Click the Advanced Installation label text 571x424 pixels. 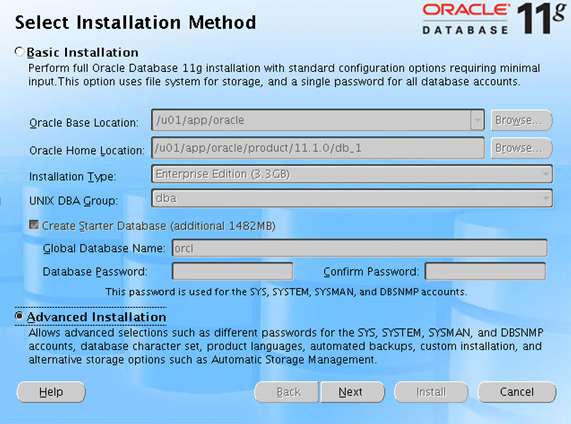[x=97, y=317]
